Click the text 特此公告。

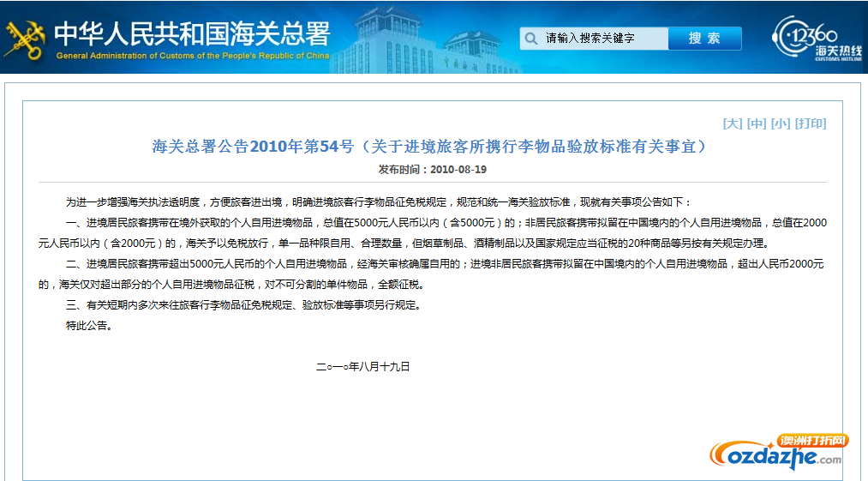[x=91, y=325]
